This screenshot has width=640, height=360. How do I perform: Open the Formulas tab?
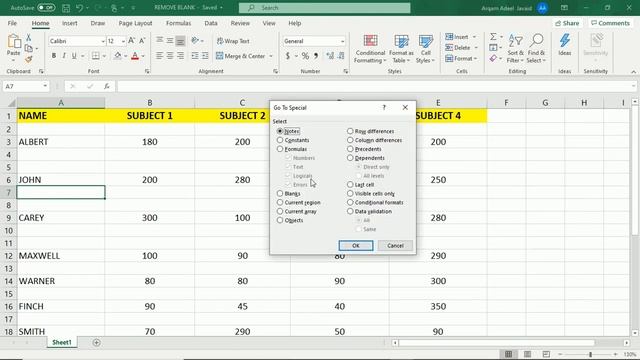coord(178,23)
